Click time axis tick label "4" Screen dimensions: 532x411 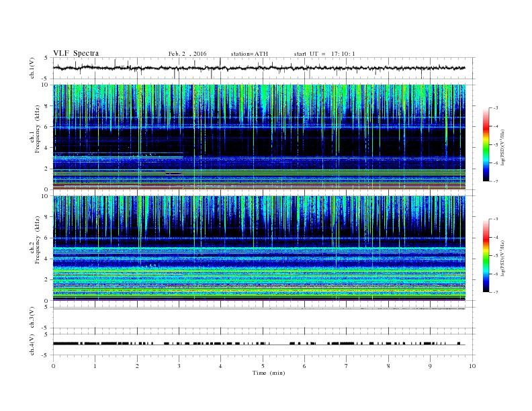coord(220,366)
